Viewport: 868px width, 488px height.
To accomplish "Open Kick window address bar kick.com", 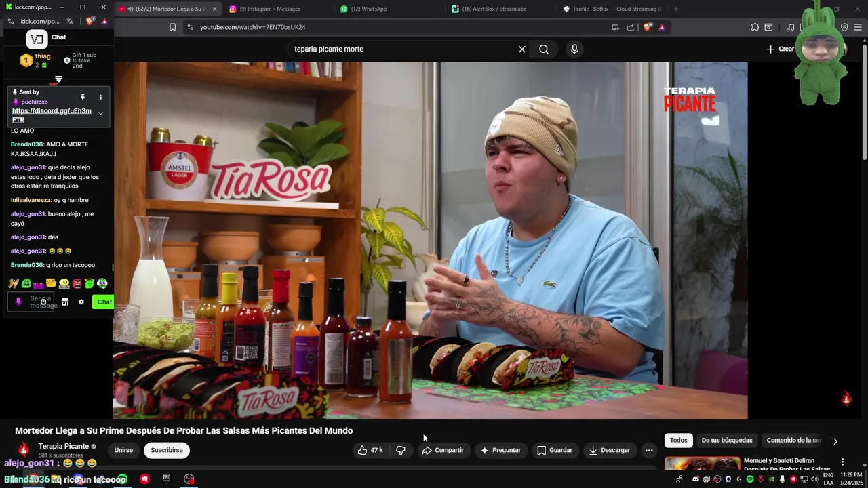I will coord(39,21).
